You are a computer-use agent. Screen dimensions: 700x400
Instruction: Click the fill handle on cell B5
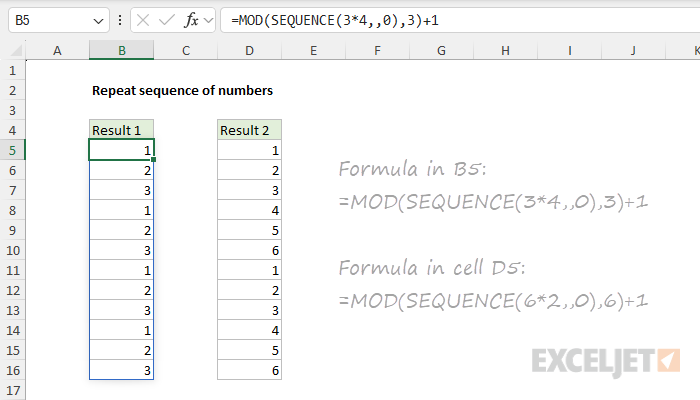[x=154, y=159]
